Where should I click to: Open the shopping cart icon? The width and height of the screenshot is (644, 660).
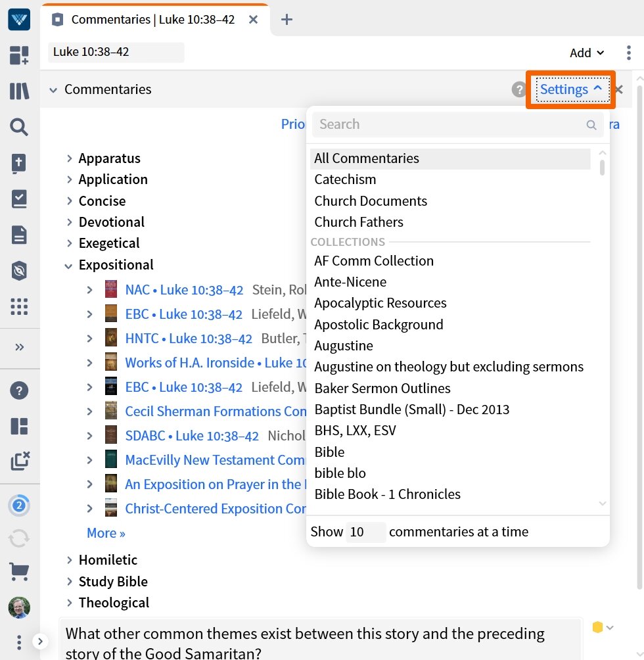point(19,572)
